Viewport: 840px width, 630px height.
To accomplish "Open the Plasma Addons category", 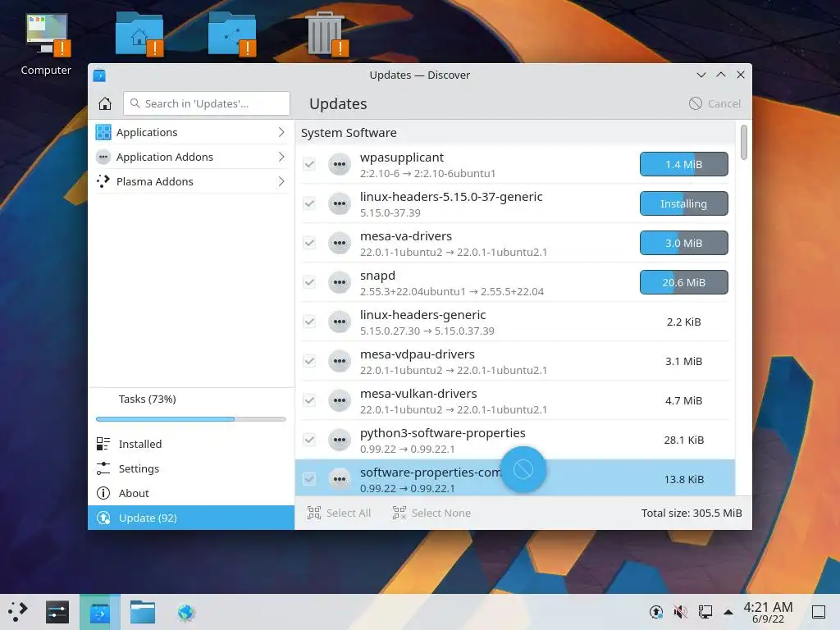I will [x=191, y=181].
